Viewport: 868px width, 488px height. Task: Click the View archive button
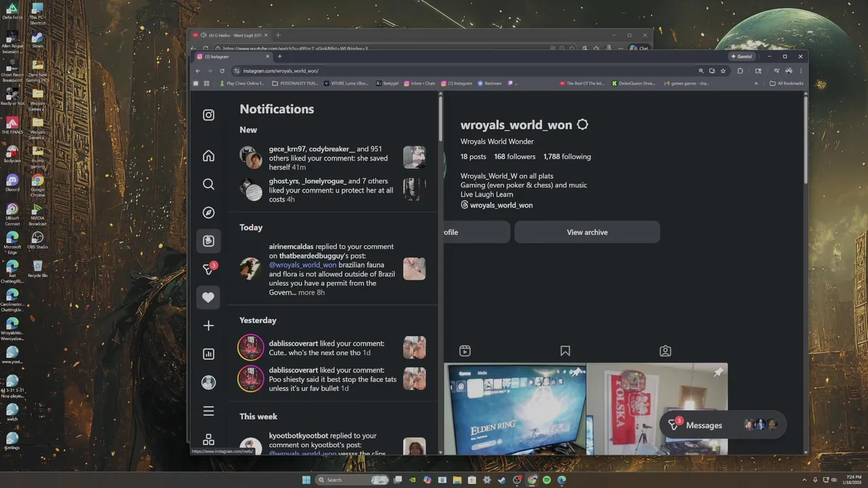587,232
